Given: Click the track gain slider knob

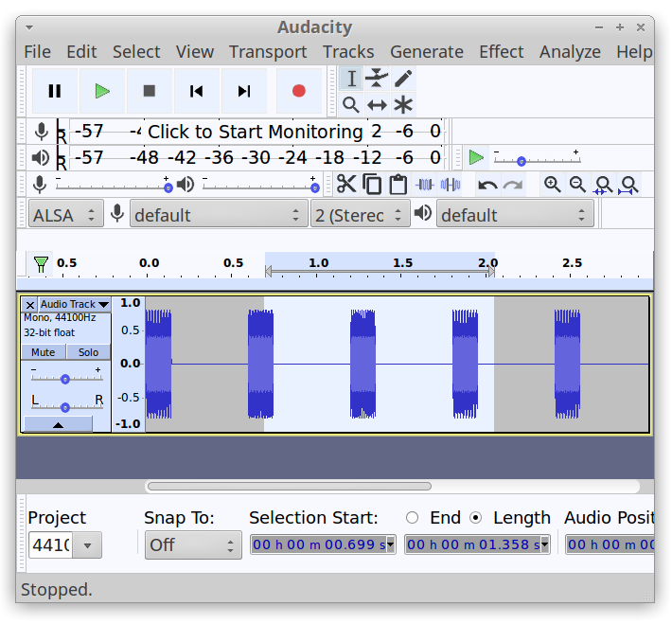Looking at the screenshot, I should click(x=65, y=379).
